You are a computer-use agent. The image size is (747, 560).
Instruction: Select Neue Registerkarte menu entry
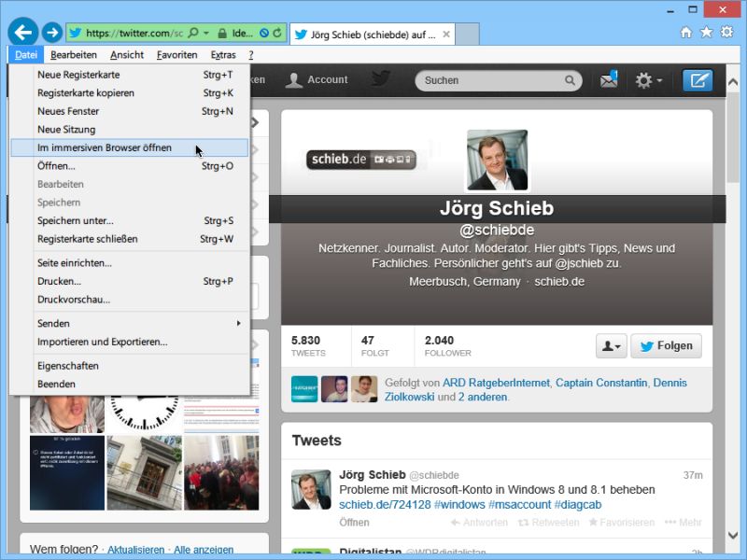[x=130, y=75]
